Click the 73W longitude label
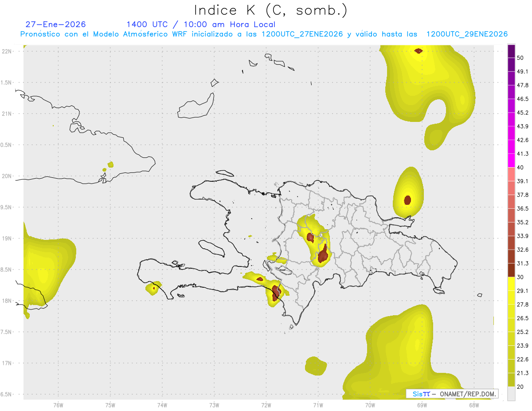The height and width of the screenshot is (411, 532). tap(214, 405)
